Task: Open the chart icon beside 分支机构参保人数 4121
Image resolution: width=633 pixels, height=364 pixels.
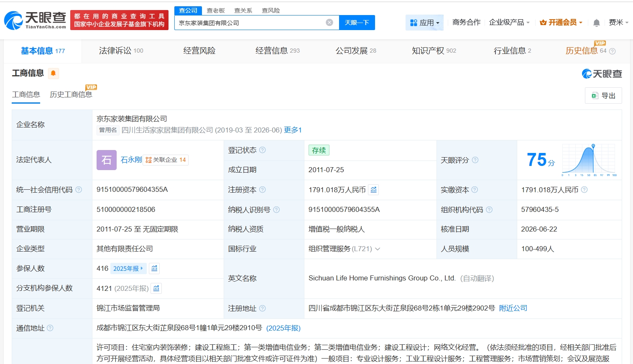Action: coord(156,288)
